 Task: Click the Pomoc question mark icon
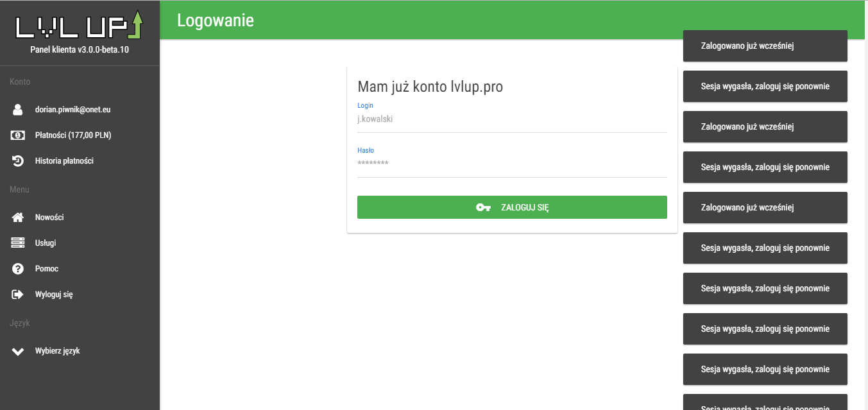(18, 269)
